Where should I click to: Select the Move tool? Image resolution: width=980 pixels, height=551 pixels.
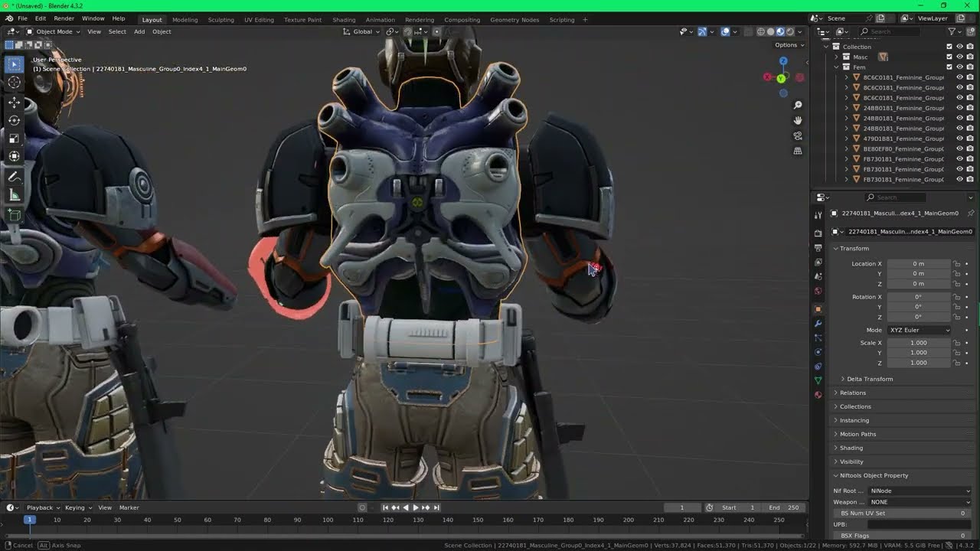tap(14, 103)
